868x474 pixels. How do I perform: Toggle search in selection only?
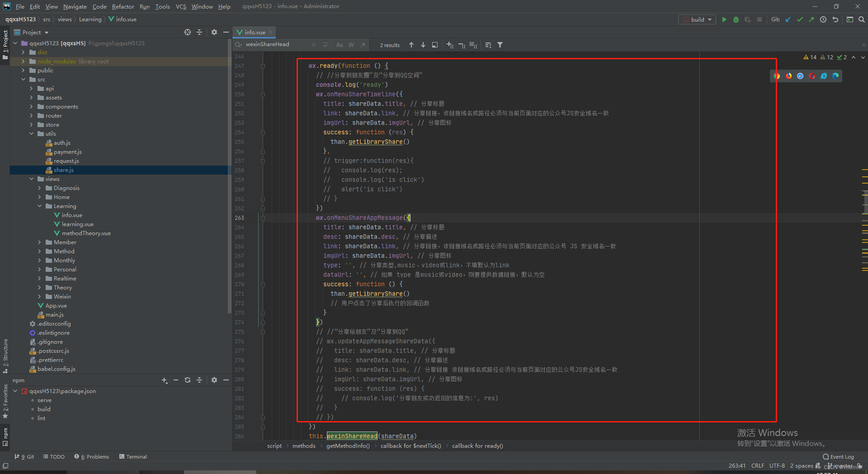coord(488,45)
